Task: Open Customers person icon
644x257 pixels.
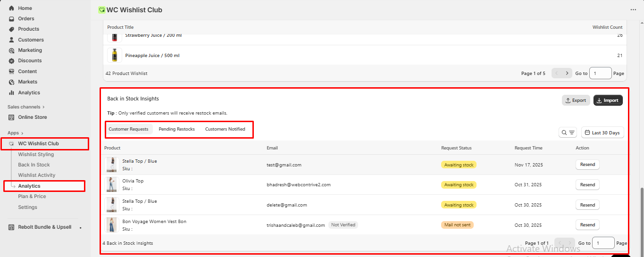Action: [11, 40]
